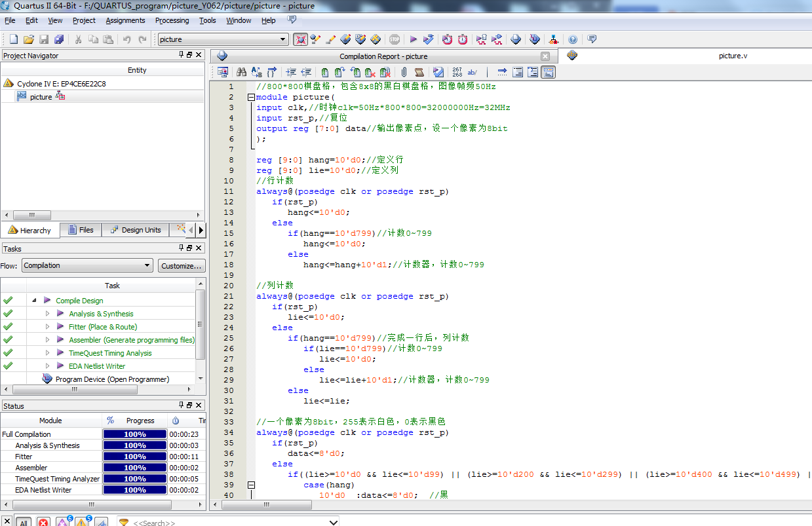Screen dimensions: 812x526
Task: Toggle the All messages filter button
Action: [x=23, y=522]
